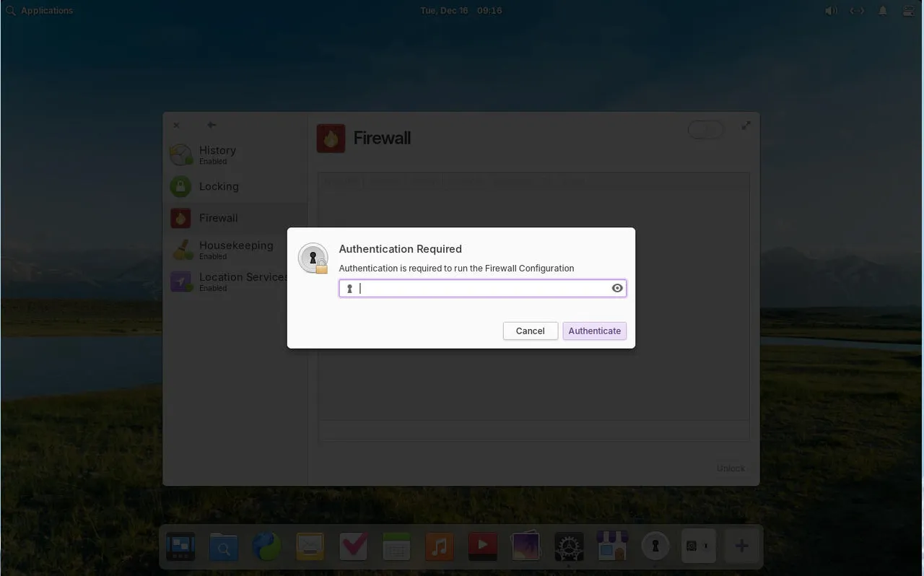Select the Firewall flame icon in sidebar
The width and height of the screenshot is (924, 576).
[180, 218]
